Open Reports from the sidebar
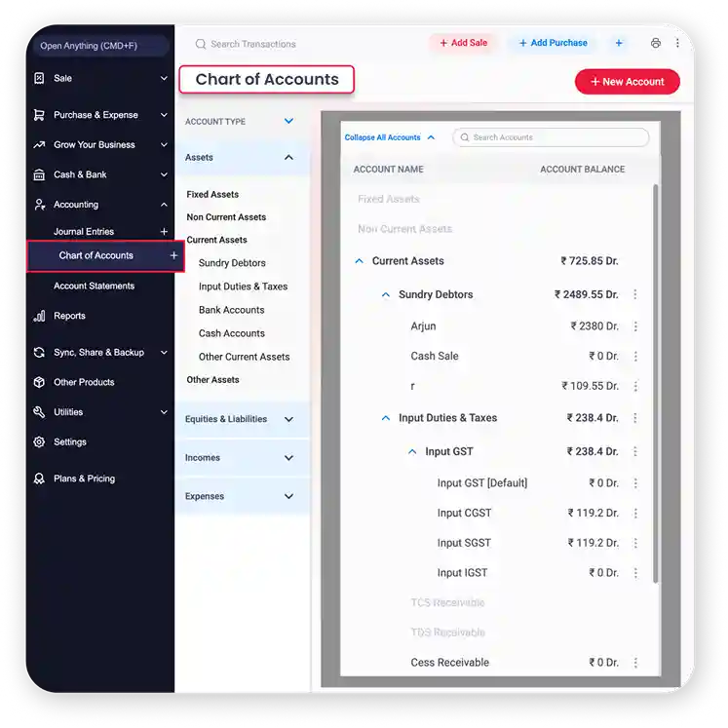The height and width of the screenshot is (728, 728). [69, 316]
